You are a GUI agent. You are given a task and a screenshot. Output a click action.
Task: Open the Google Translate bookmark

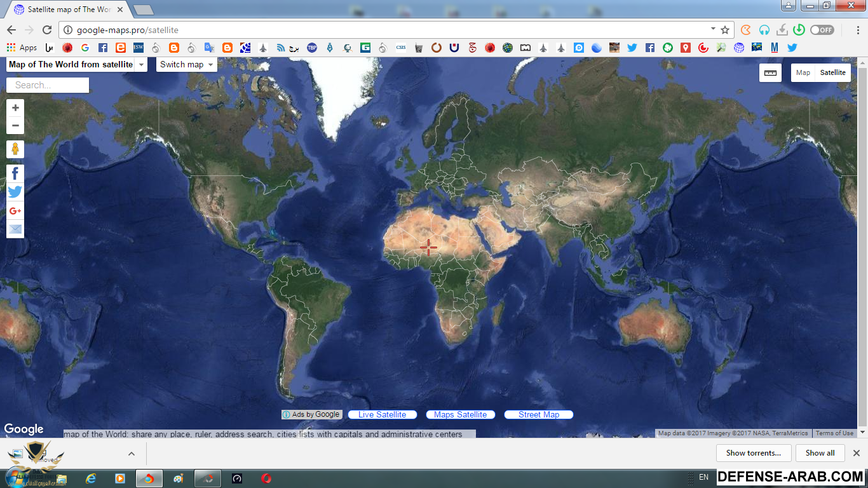(x=209, y=48)
